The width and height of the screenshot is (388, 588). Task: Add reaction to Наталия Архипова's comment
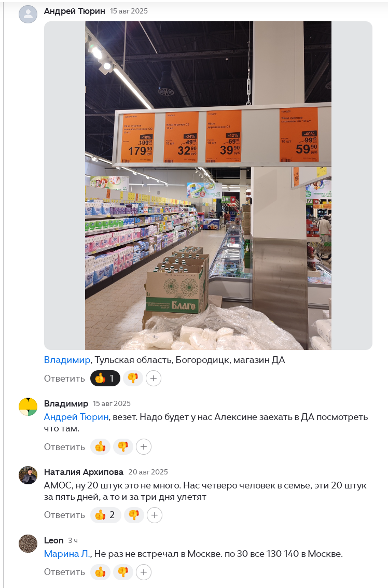click(155, 515)
